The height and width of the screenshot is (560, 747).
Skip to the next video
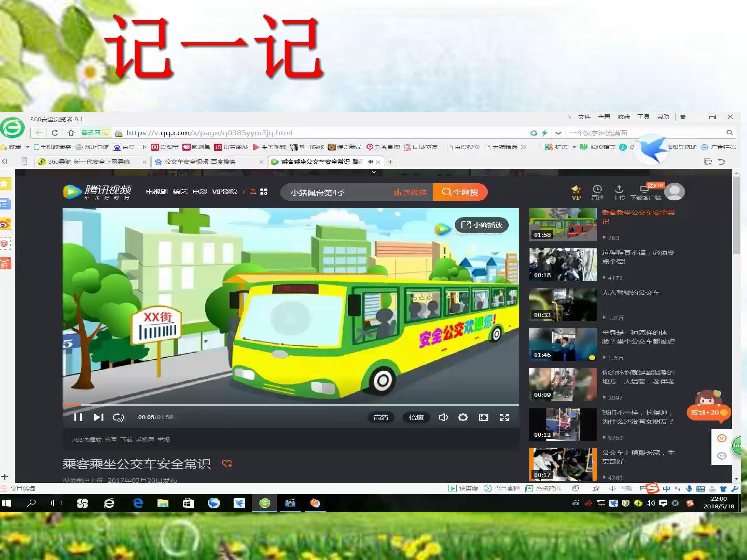pos(98,418)
